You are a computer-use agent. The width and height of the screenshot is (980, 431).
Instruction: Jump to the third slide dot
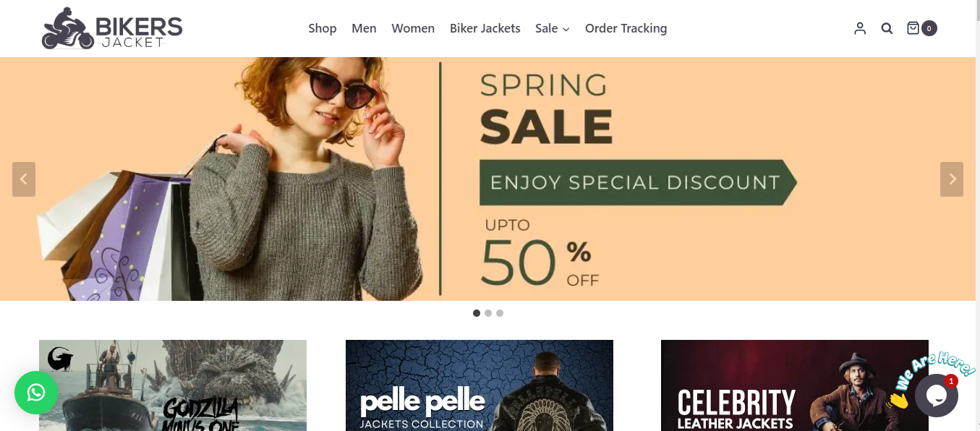click(500, 313)
